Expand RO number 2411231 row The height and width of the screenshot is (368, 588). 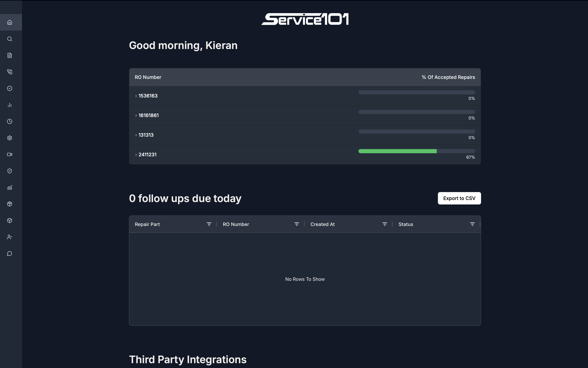point(136,155)
